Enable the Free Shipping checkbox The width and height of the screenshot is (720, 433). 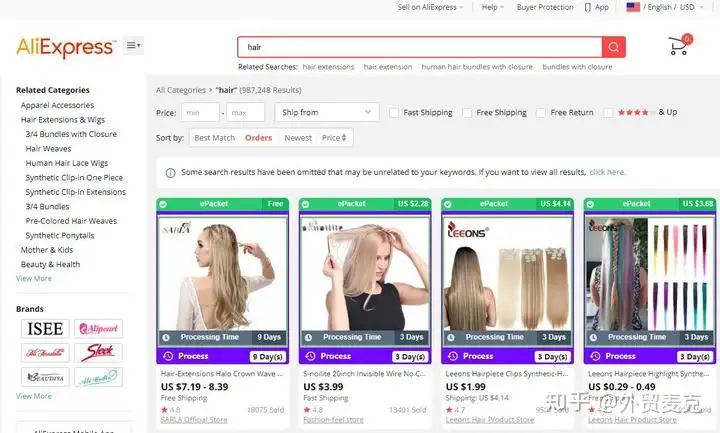click(x=467, y=112)
